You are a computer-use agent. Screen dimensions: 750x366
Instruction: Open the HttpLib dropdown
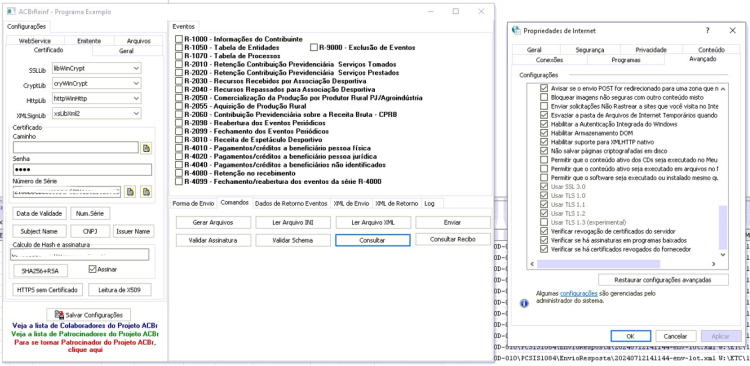tap(136, 99)
